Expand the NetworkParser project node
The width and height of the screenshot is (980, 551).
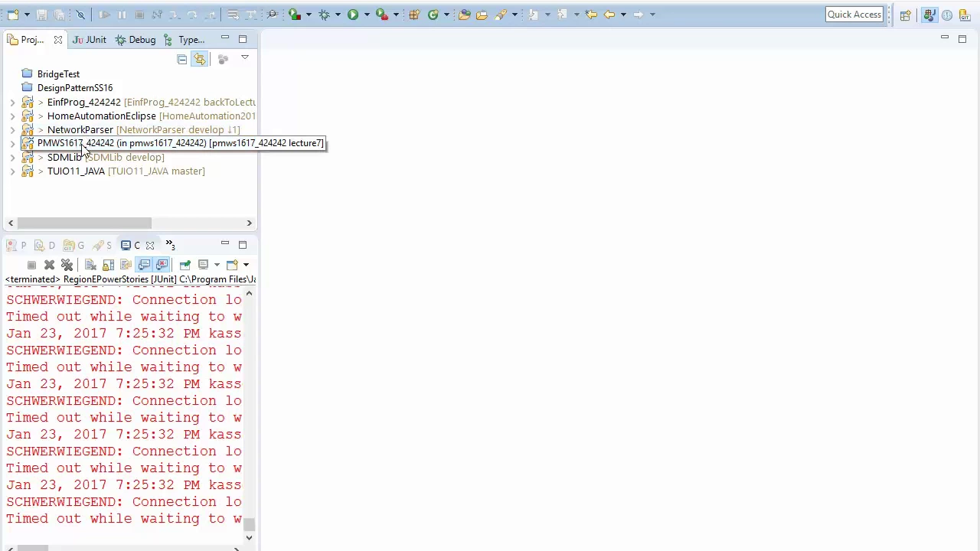tap(12, 130)
